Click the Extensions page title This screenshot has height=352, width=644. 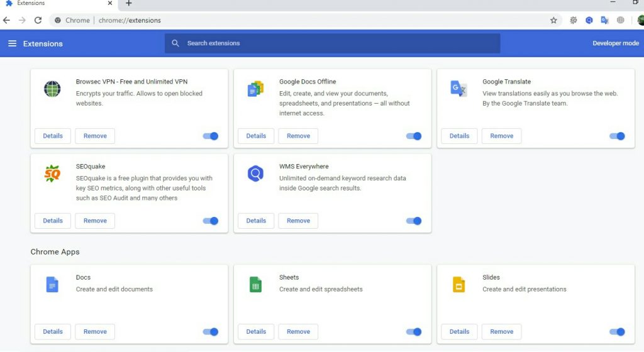[x=43, y=43]
